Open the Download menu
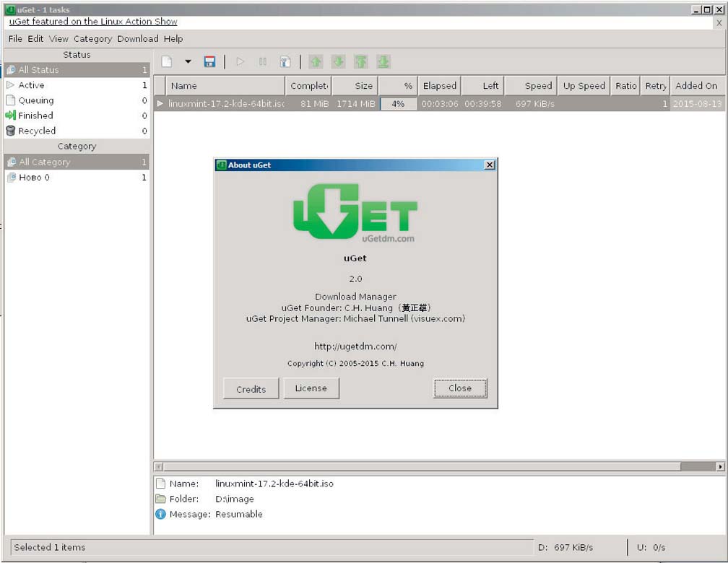Screen dimensions: 728x563 (138, 38)
